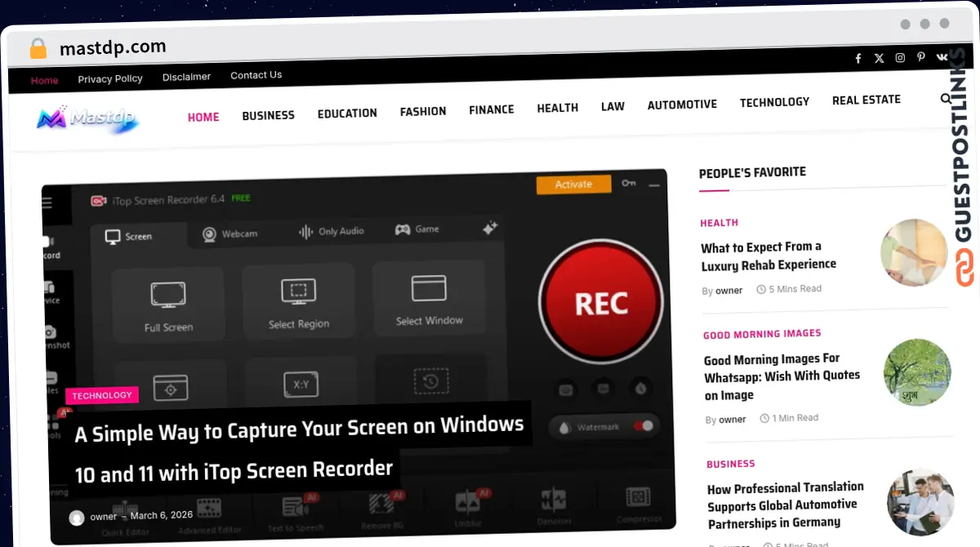Click the 5 Mins Read label
The height and width of the screenshot is (547, 980).
click(789, 289)
